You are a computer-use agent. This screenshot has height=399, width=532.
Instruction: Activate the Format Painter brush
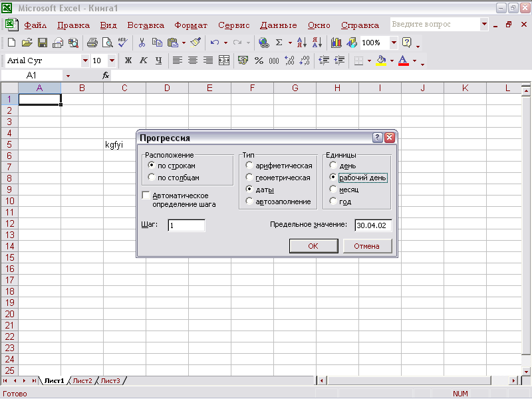click(196, 43)
